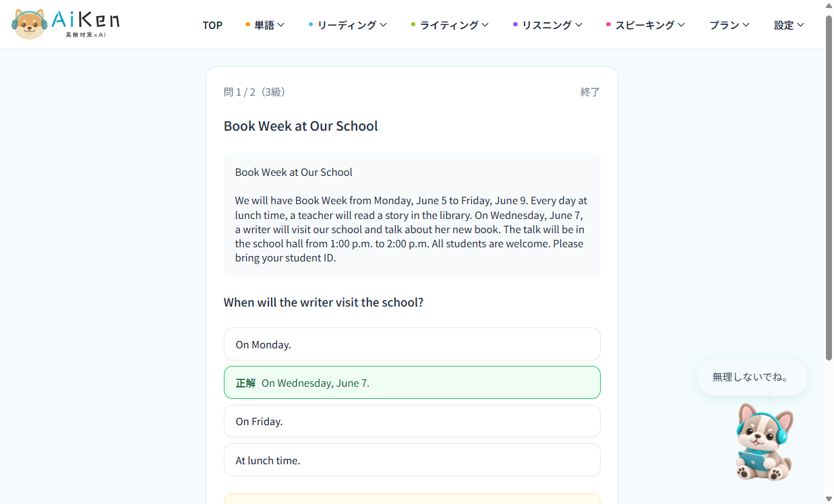Click the "Book Week at Our School" heading

301,126
